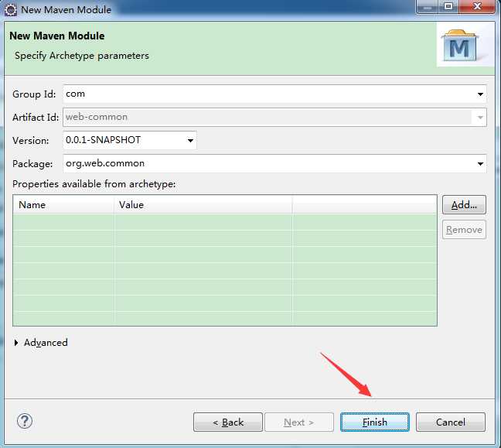Click the Package: label
501x448 pixels.
coord(32,164)
